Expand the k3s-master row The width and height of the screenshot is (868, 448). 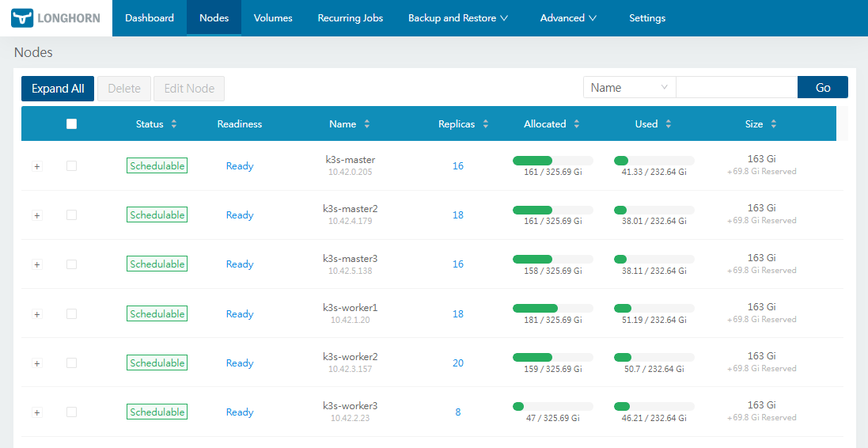click(37, 166)
